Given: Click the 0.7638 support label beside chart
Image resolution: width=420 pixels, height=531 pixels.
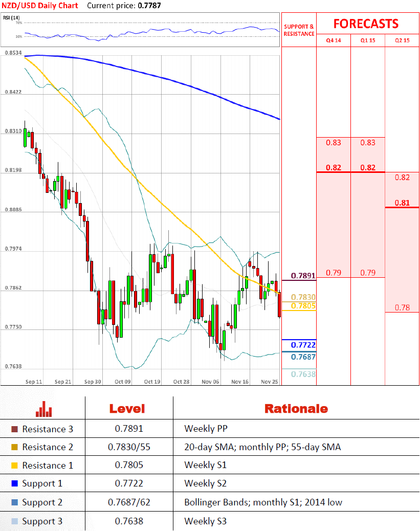Looking at the screenshot, I should (303, 374).
